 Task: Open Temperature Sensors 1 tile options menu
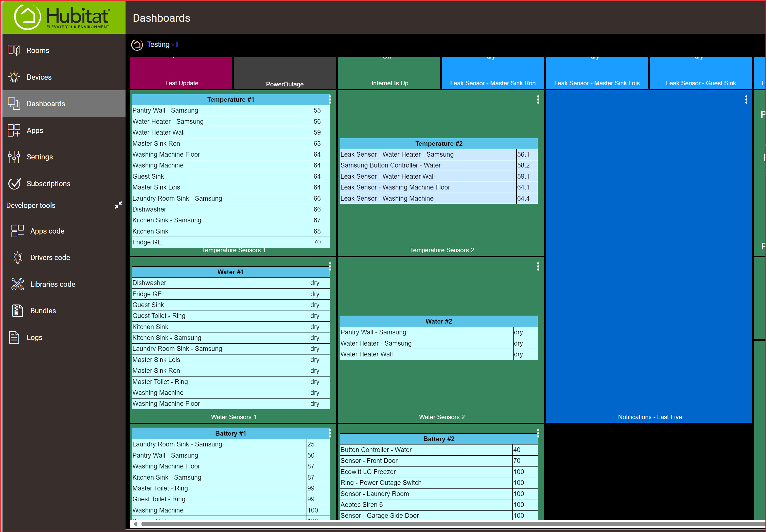pos(330,99)
